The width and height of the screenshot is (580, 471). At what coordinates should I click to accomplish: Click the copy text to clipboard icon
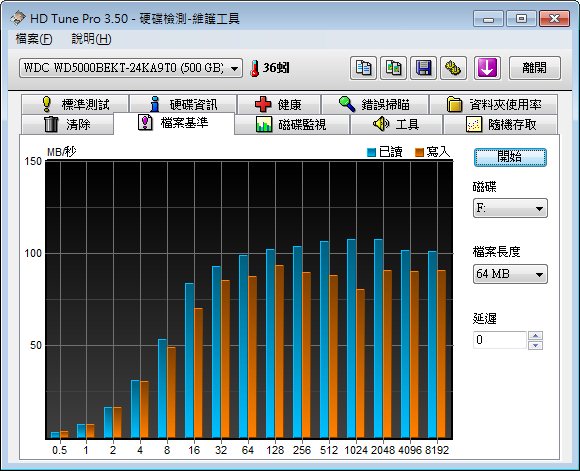363,68
